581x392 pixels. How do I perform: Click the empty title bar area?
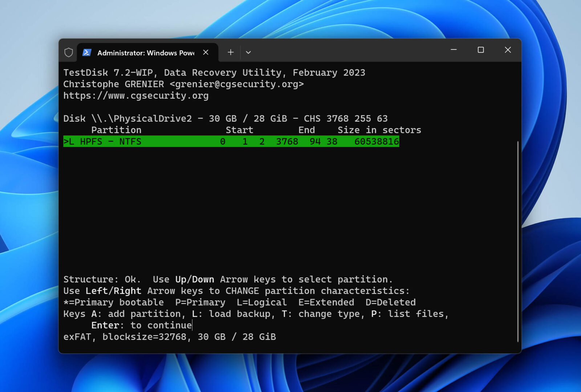point(345,51)
